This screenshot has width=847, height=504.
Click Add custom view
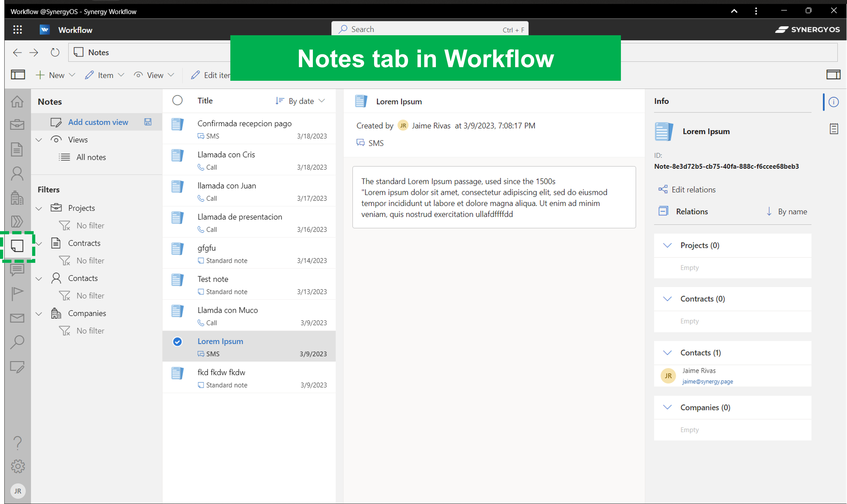[98, 122]
